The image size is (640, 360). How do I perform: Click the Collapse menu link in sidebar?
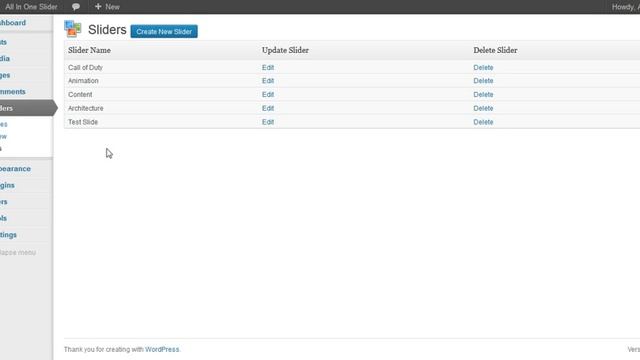click(x=18, y=253)
